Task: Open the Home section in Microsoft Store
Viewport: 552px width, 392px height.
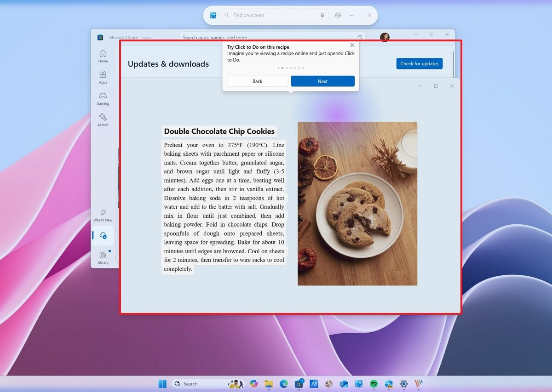Action: click(x=103, y=57)
